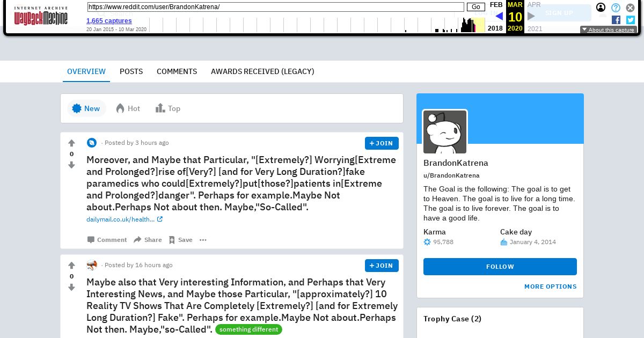This screenshot has width=644, height=338.
Task: Switch to the Comments tab
Action: pyautogui.click(x=177, y=71)
